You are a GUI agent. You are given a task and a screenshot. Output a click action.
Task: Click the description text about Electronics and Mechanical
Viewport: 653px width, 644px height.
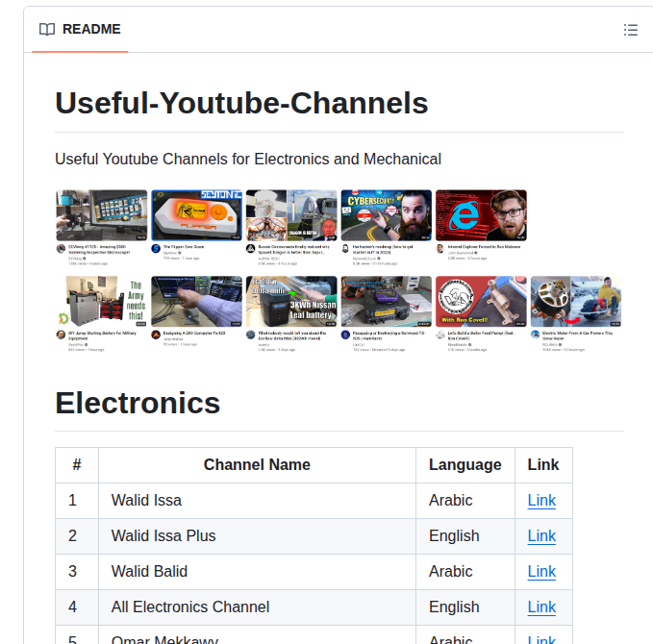(248, 159)
